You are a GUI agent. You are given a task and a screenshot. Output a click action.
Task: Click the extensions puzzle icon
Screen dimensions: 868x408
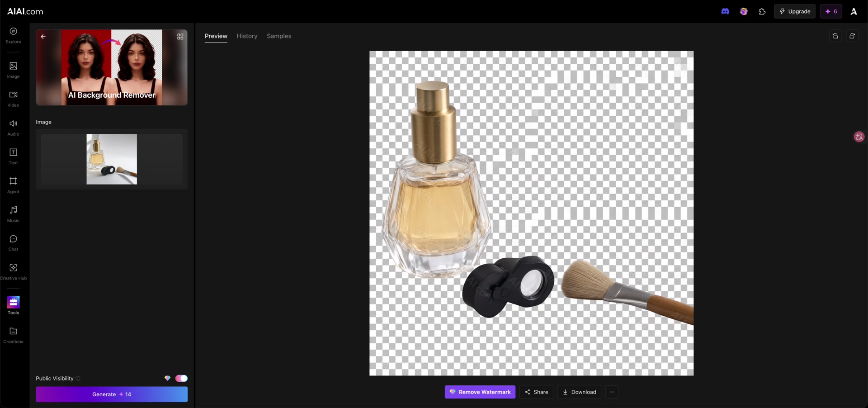point(762,11)
